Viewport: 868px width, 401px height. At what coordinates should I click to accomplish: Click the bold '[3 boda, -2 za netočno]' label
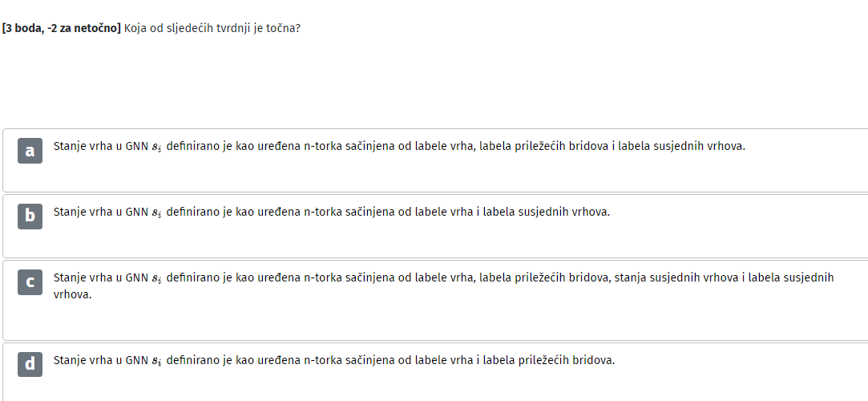[62, 28]
